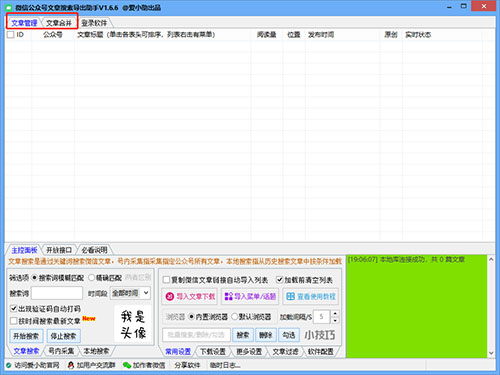Open 软件配置 settings tab
The height and width of the screenshot is (375, 500).
[320, 352]
